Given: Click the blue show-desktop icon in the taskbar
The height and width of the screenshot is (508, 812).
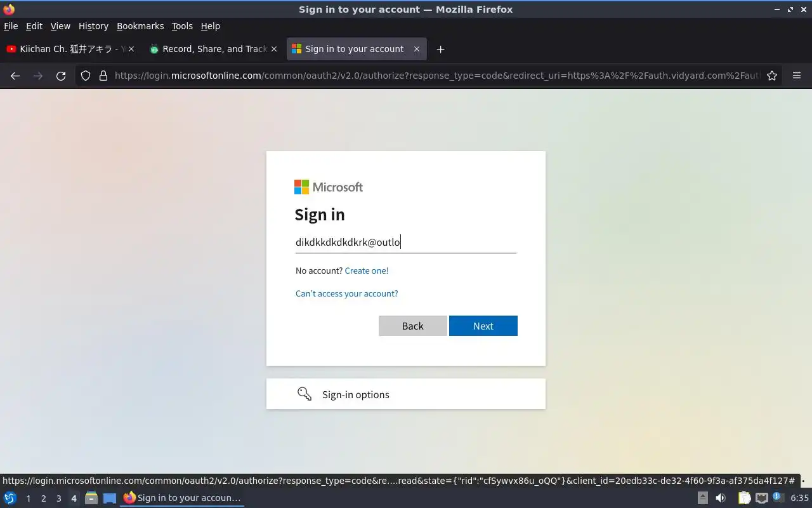Looking at the screenshot, I should 110,498.
